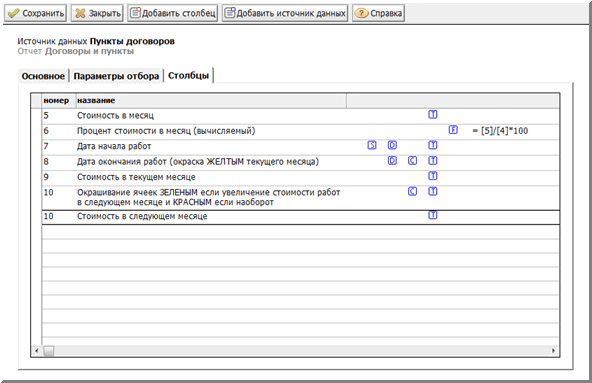Click the 'номер' column header
The height and width of the screenshot is (383, 592).
pos(59,100)
